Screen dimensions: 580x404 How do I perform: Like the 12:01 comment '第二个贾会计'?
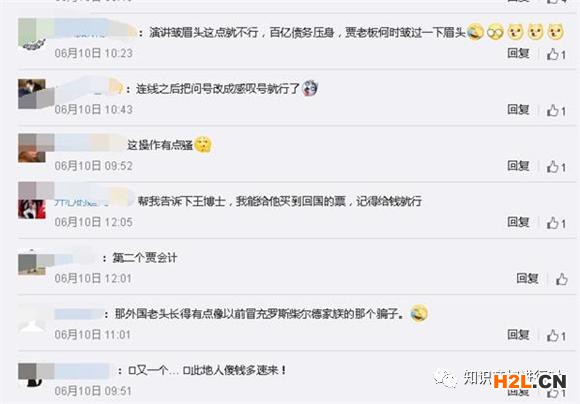point(562,279)
